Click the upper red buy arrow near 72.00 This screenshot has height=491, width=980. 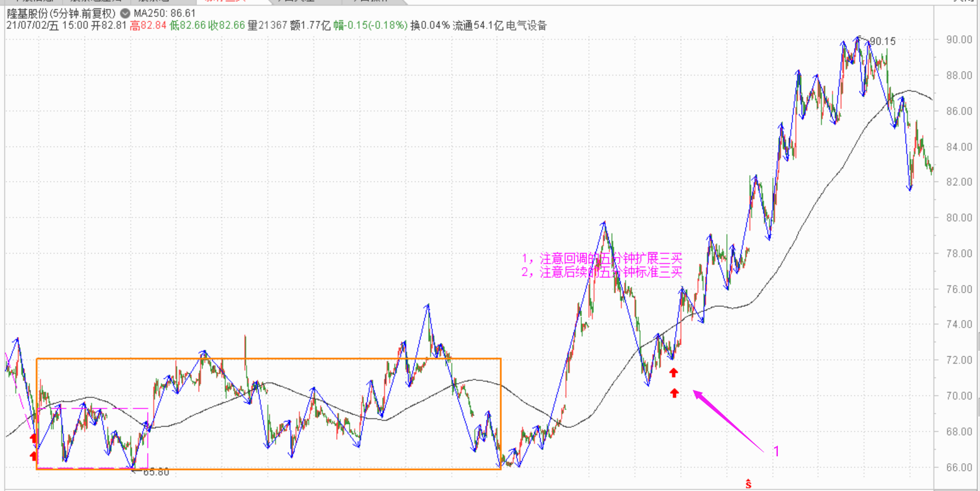(x=673, y=373)
